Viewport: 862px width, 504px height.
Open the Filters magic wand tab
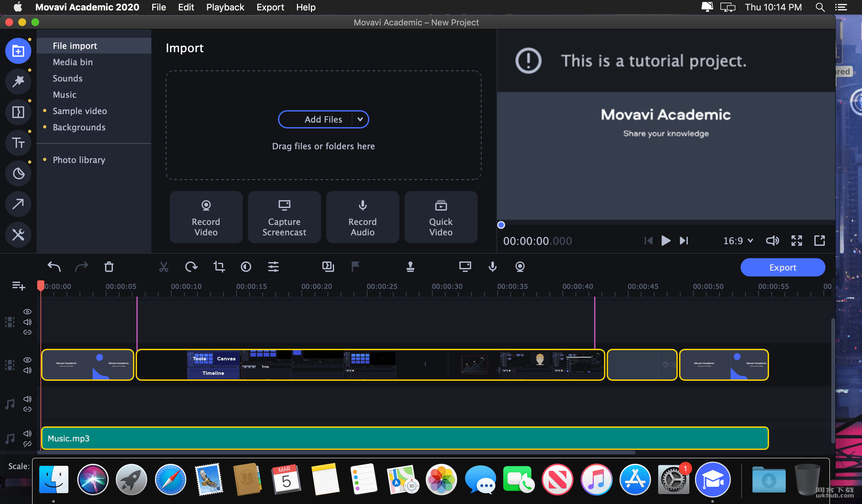[x=18, y=81]
